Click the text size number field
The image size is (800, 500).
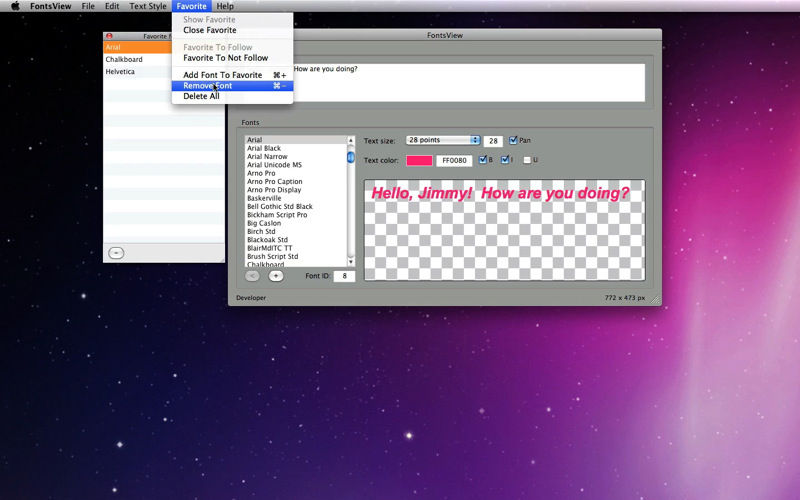[493, 141]
